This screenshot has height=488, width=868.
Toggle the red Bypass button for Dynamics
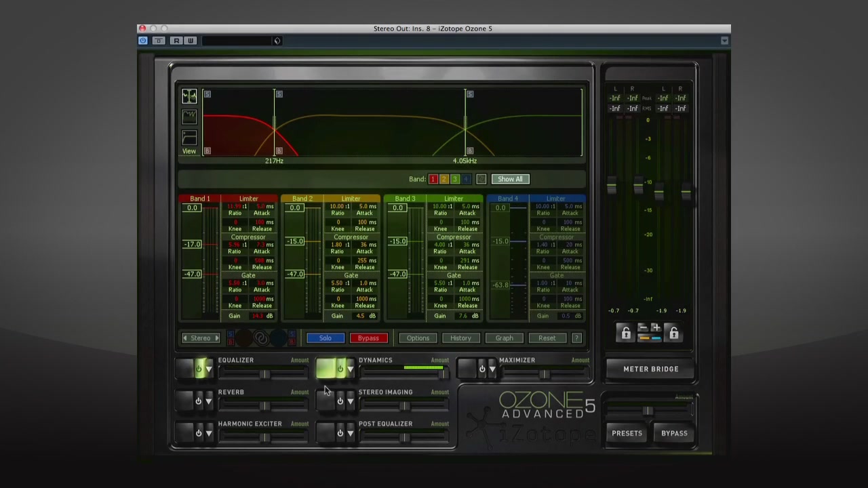368,338
